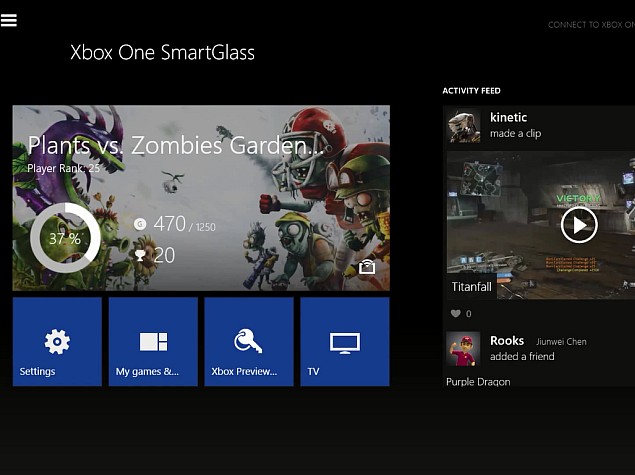
Task: Click the trophy achievements icon beside 20
Action: click(140, 256)
